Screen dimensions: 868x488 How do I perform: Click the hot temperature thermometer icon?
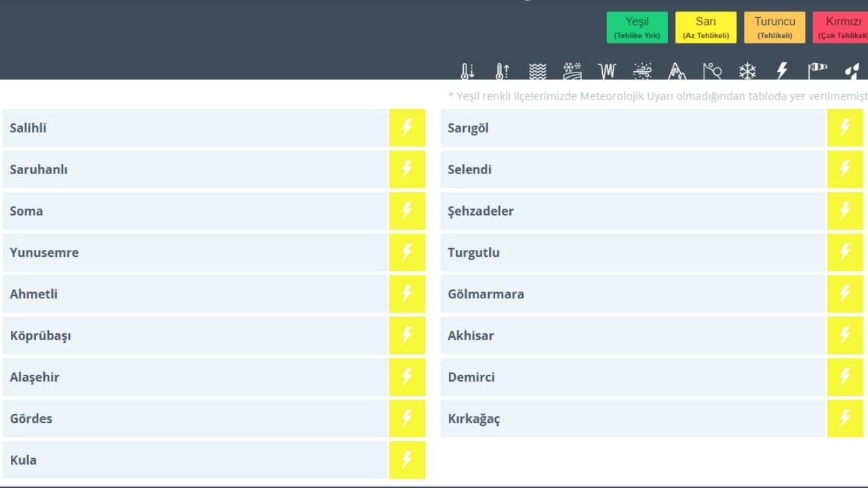coord(502,71)
